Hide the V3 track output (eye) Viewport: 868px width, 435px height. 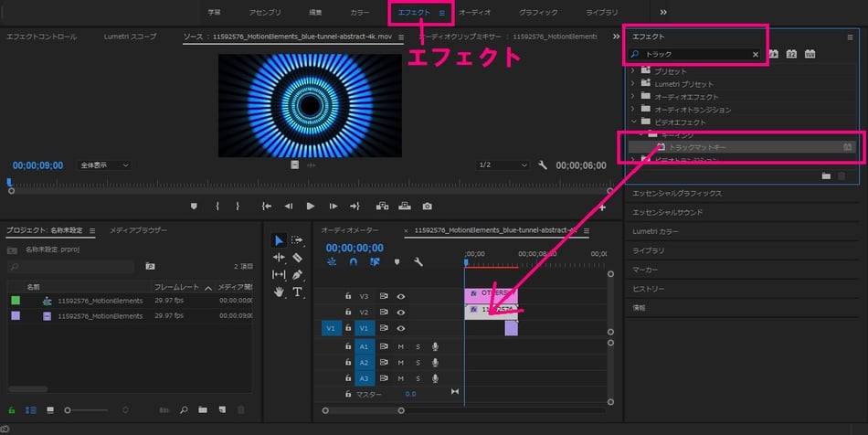tap(400, 296)
